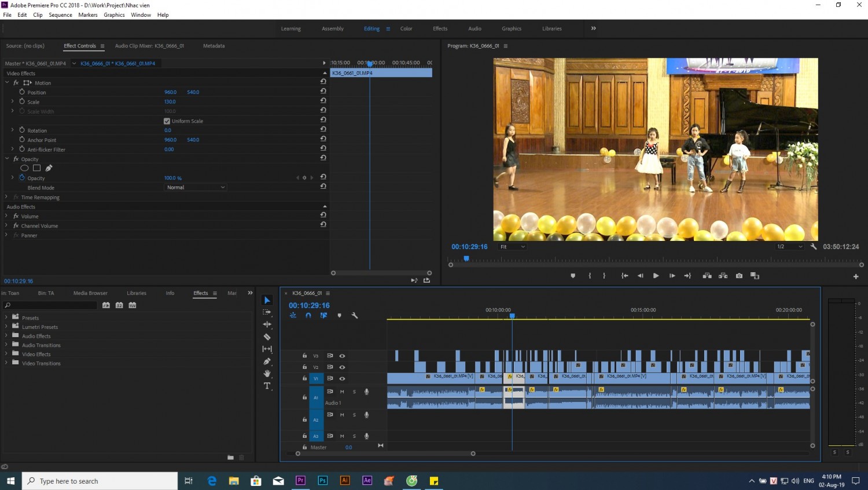Mute the Audio 1 track
Viewport: 868px width, 490px height.
(342, 392)
